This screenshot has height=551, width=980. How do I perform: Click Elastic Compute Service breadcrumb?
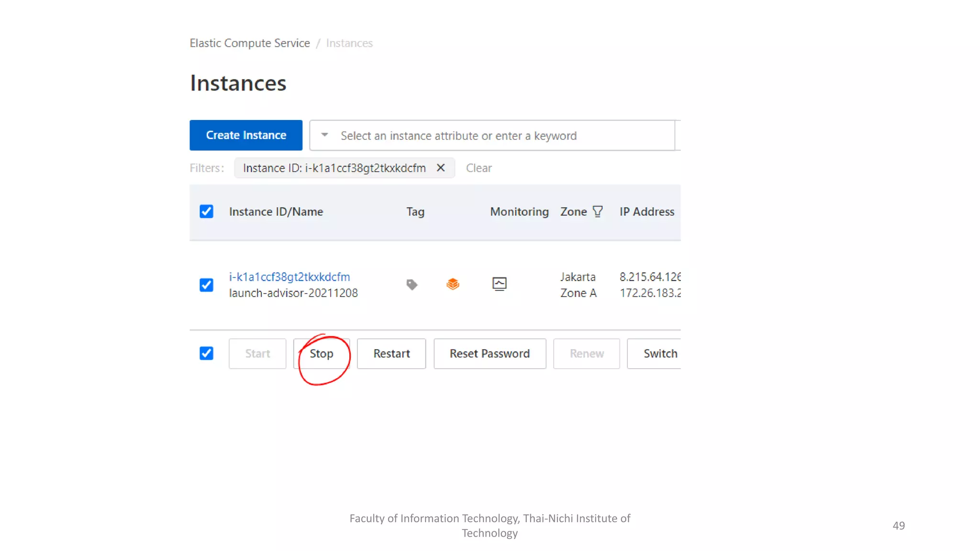tap(250, 43)
